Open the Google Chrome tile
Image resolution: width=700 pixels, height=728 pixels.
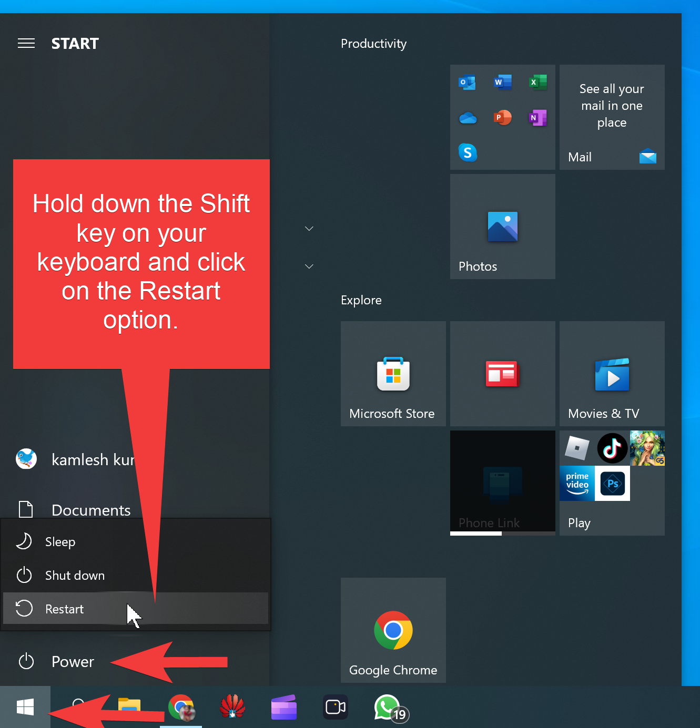tap(393, 630)
